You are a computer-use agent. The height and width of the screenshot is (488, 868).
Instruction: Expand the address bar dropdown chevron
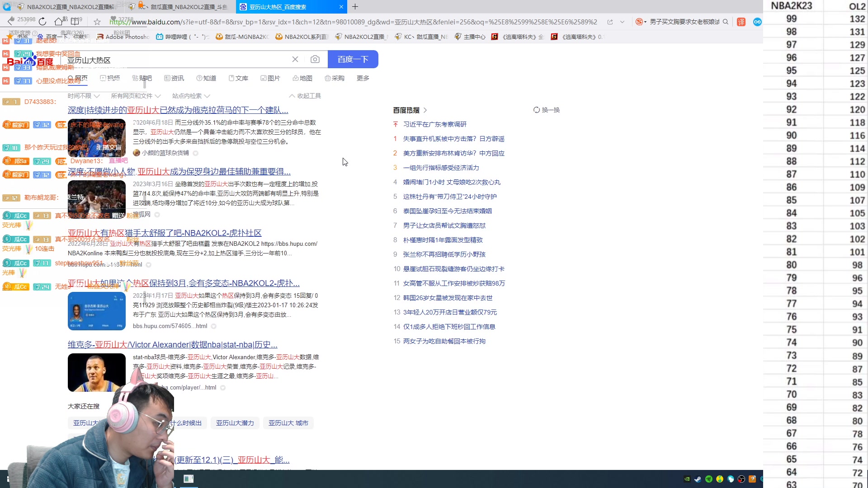point(622,22)
